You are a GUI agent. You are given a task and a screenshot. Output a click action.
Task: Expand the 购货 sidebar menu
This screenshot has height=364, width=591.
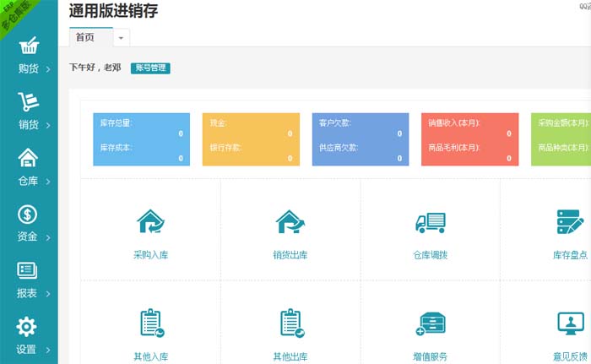pos(29,55)
